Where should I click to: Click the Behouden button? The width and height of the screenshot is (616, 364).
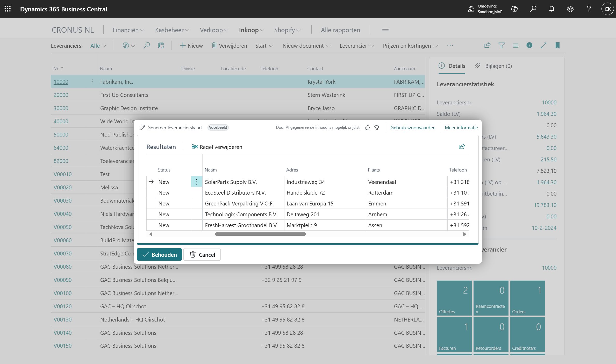[159, 255]
